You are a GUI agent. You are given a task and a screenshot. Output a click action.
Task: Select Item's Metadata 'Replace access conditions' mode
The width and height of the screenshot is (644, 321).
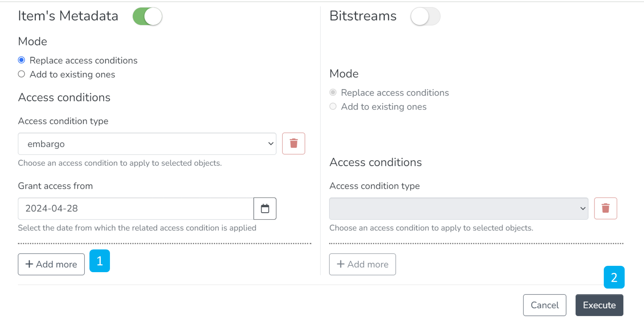coord(22,60)
